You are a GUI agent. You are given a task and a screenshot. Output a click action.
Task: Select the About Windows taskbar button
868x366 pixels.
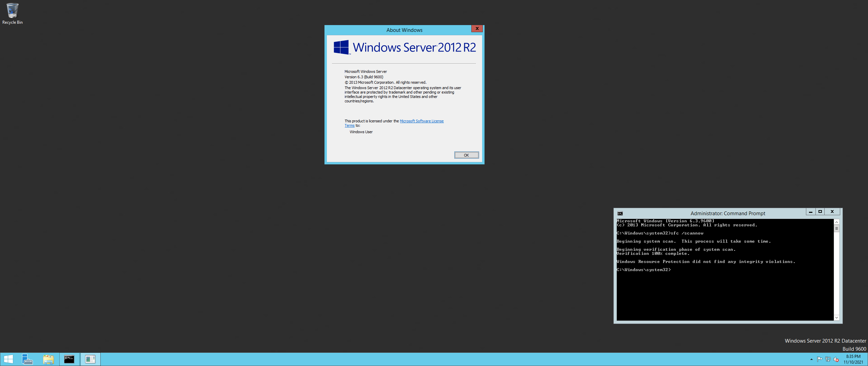[91, 359]
